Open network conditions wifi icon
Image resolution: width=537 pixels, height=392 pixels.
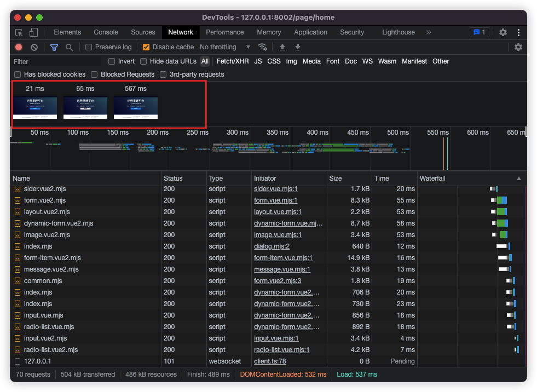pos(263,47)
